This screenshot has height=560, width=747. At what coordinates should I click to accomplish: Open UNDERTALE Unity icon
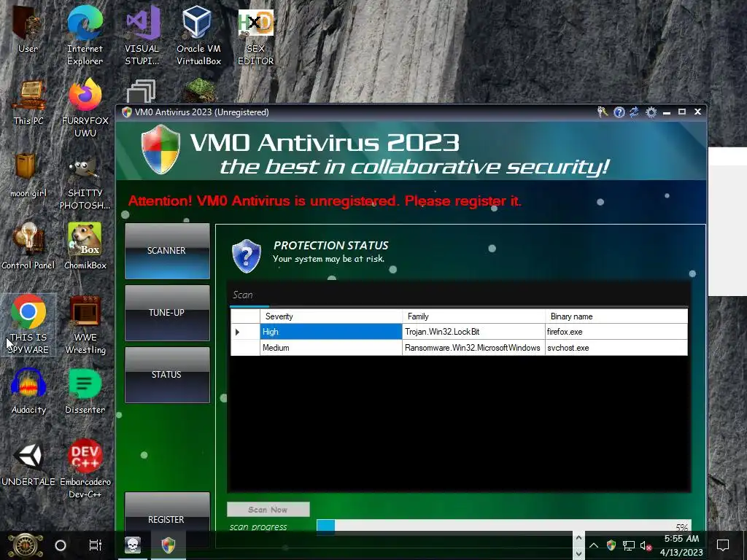click(x=28, y=463)
